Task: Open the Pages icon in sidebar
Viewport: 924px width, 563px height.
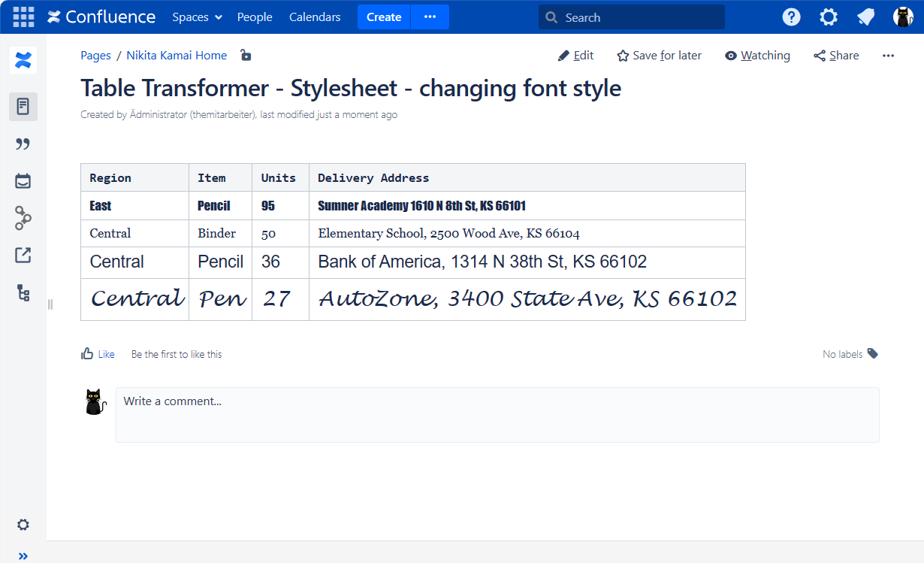Action: [23, 107]
